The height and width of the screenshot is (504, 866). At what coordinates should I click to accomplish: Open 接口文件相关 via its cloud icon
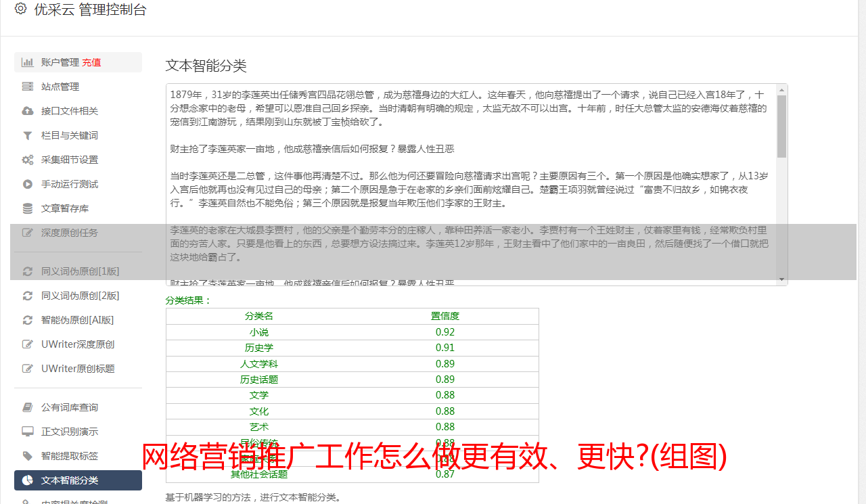(28, 111)
